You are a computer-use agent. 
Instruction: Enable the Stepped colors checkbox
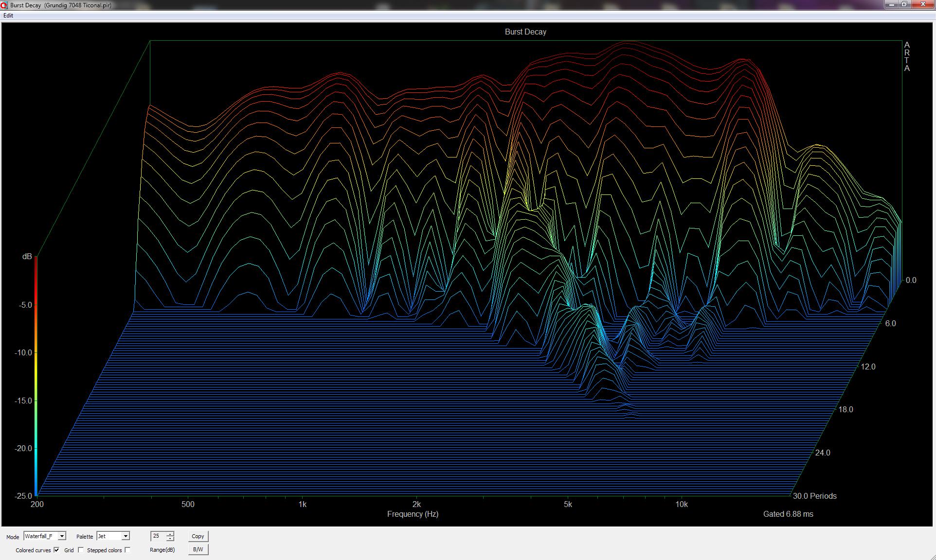point(127,550)
